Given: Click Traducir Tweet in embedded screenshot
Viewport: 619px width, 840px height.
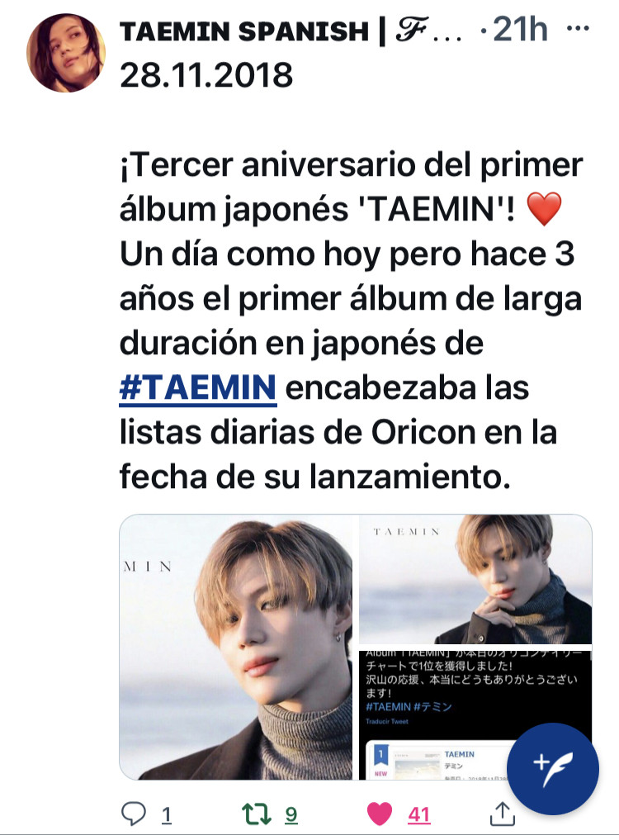Looking at the screenshot, I should (x=386, y=722).
